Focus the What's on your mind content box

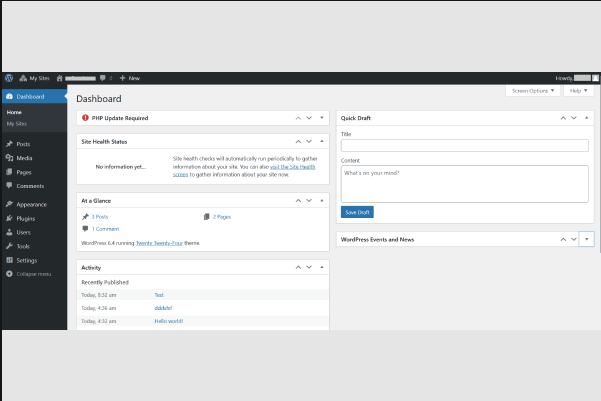[465, 184]
